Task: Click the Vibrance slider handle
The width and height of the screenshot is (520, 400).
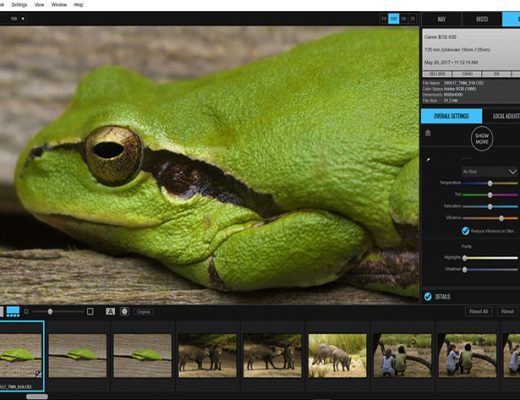Action: (x=501, y=218)
